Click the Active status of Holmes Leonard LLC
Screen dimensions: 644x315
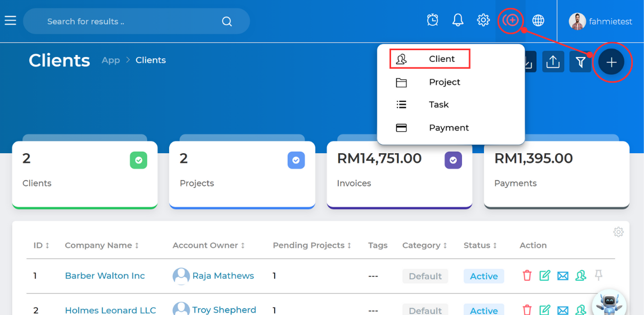tap(484, 310)
